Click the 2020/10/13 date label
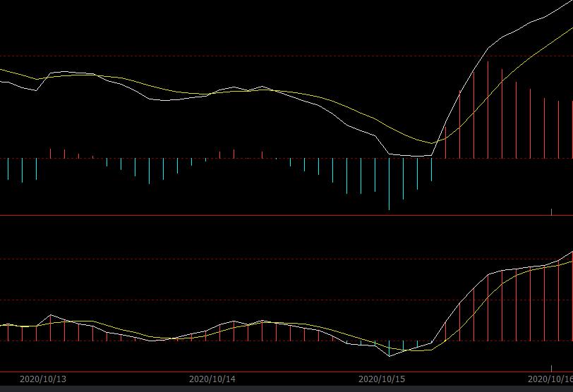 pyautogui.click(x=42, y=379)
